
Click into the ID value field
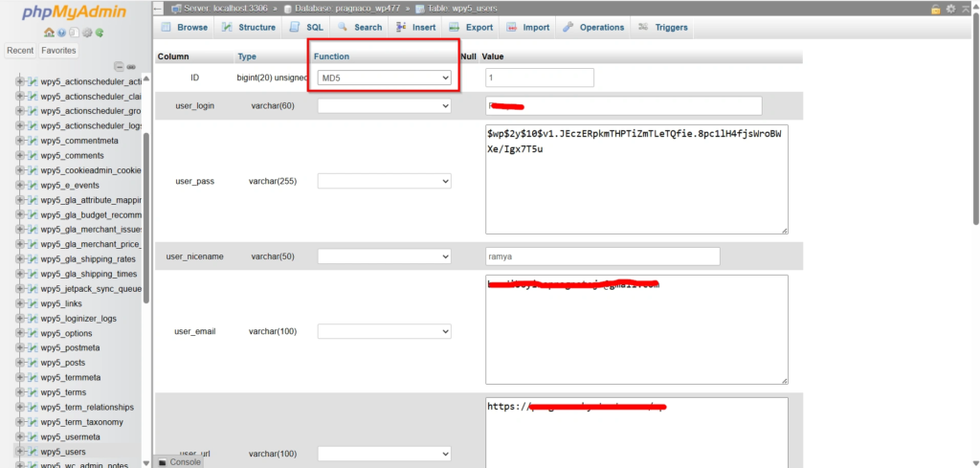click(540, 78)
